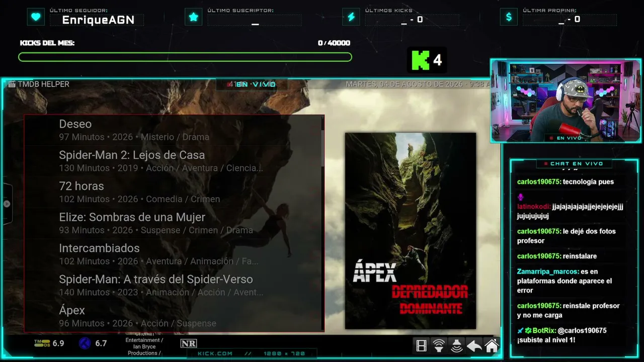Viewport: 644px width, 362px height.
Task: Click the star subscriber icon
Action: point(194,17)
